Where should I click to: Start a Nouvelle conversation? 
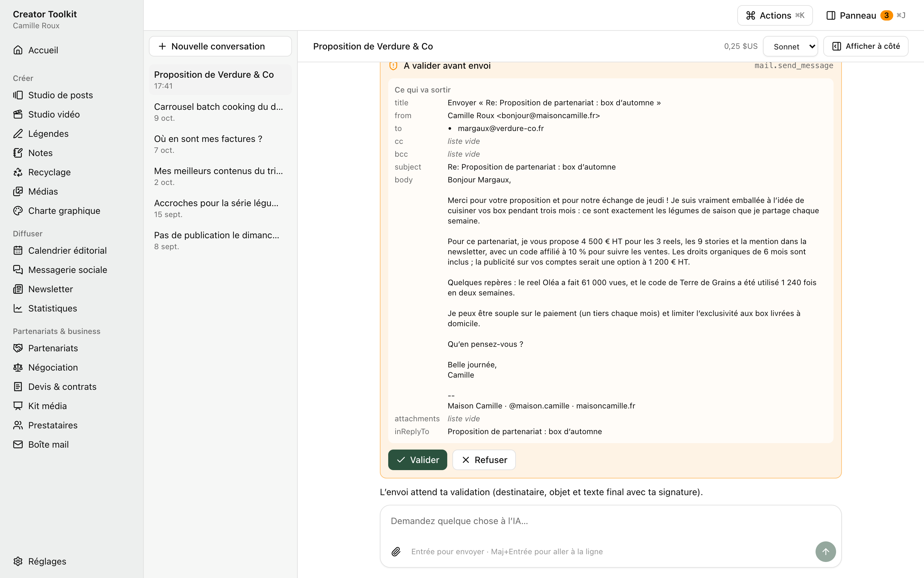(220, 46)
